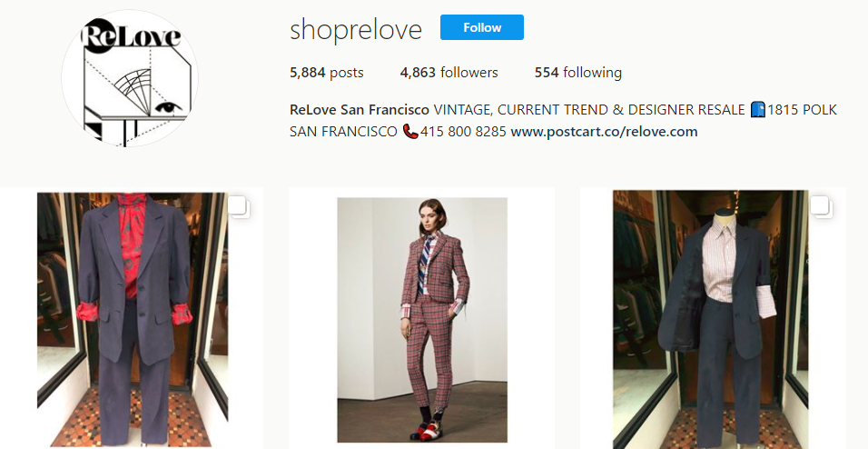The height and width of the screenshot is (449, 868).
Task: Click the 1815 POLK address text
Action: pos(803,110)
